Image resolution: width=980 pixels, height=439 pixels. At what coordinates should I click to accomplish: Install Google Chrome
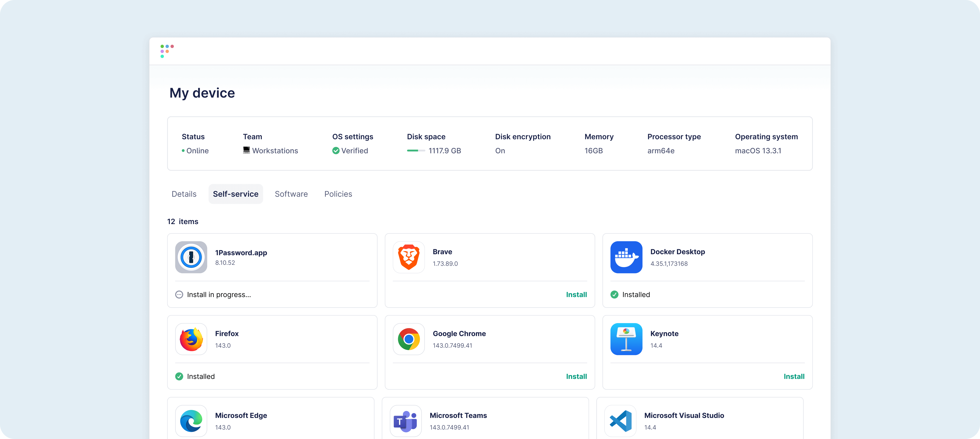576,377
